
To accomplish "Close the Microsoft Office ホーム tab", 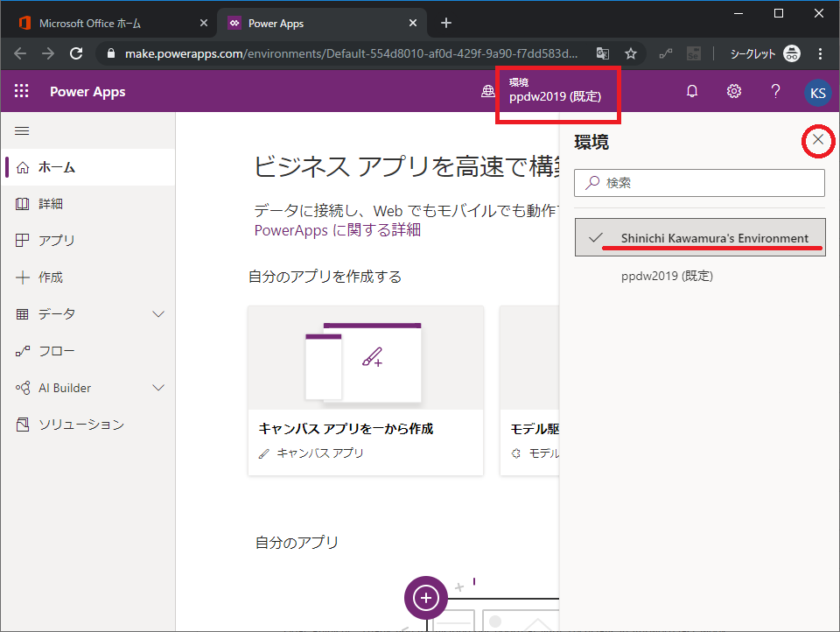I will click(x=204, y=23).
